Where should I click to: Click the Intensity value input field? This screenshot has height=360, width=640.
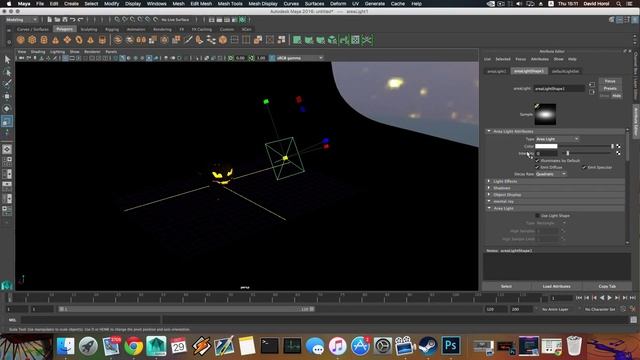click(546, 153)
